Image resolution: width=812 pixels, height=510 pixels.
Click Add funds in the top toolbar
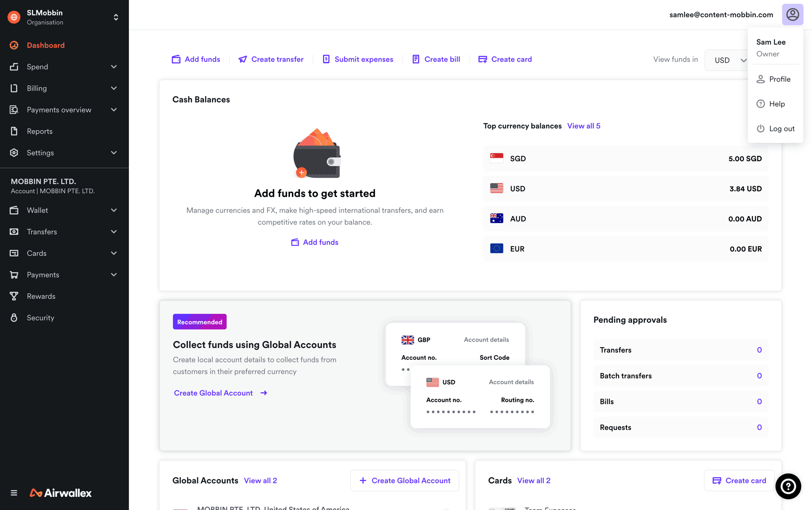pos(196,59)
